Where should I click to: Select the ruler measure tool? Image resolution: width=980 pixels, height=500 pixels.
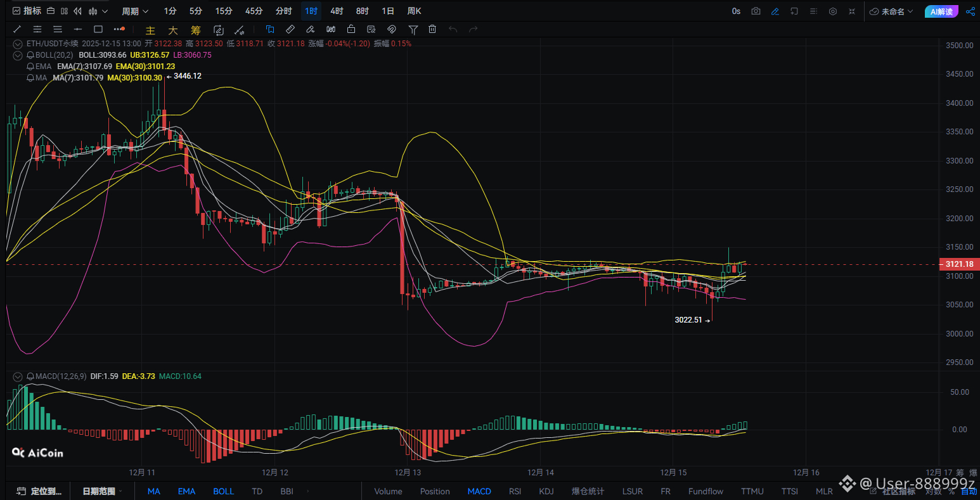[290, 29]
